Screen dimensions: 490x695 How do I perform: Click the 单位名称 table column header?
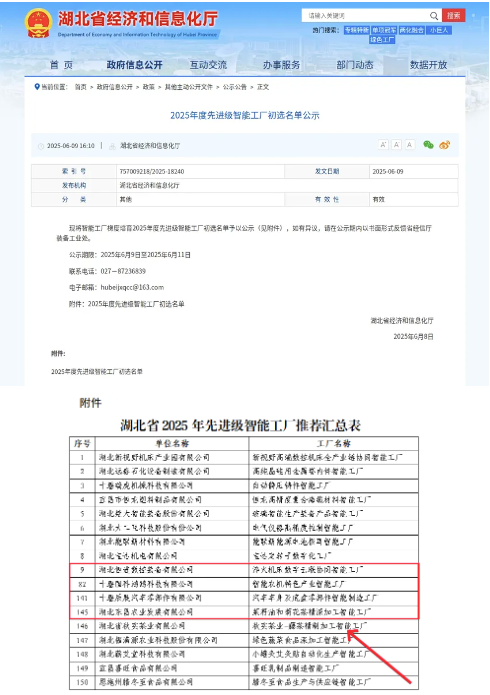pyautogui.click(x=172, y=444)
